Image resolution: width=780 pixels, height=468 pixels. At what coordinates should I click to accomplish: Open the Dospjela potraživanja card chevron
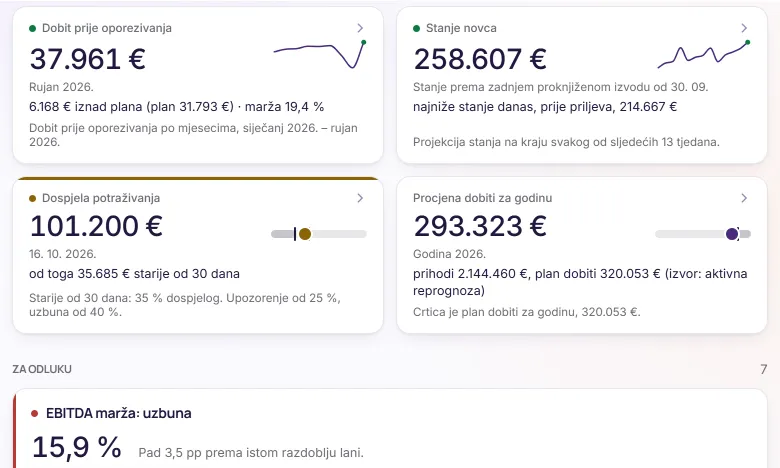[x=360, y=198]
